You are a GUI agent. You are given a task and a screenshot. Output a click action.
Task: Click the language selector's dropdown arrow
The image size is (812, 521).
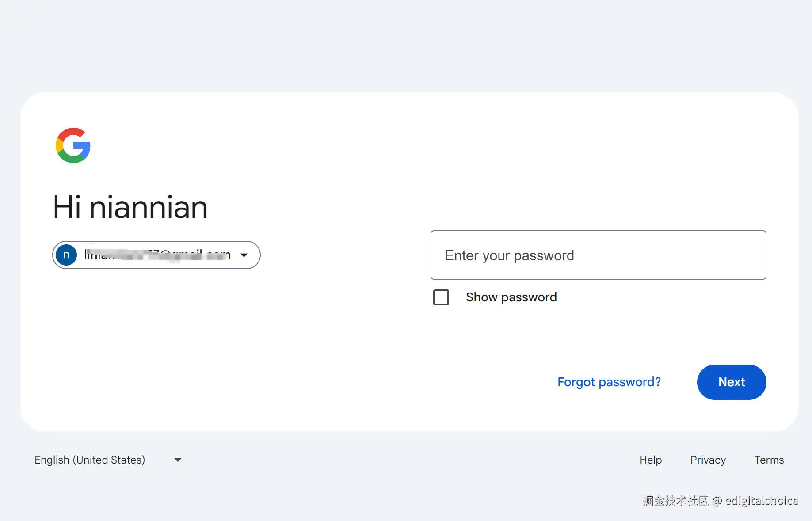178,460
